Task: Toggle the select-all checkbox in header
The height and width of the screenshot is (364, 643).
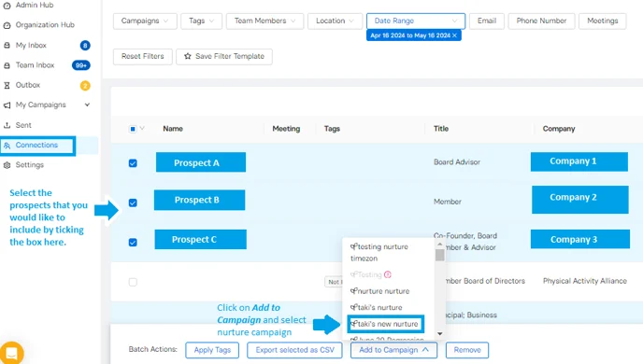Action: (133, 130)
